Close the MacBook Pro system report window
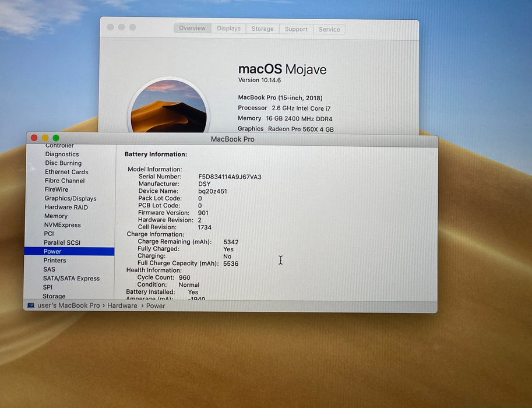The width and height of the screenshot is (532, 408). click(34, 138)
